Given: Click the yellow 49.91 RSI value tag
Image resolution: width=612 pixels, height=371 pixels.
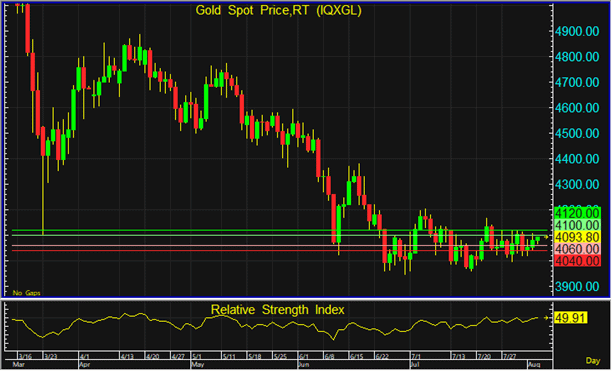Looking at the screenshot, I should click(571, 318).
